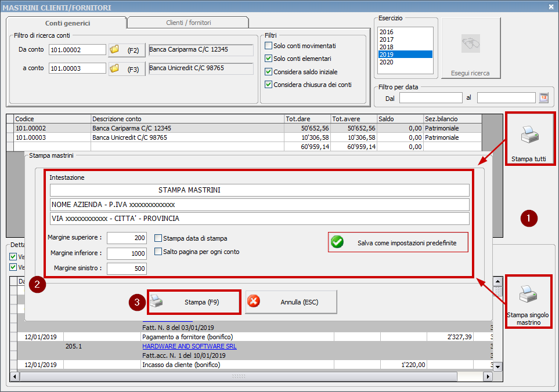Click inside the Margine superiore value field
Viewport: 559px width, 392px height.
tap(127, 239)
